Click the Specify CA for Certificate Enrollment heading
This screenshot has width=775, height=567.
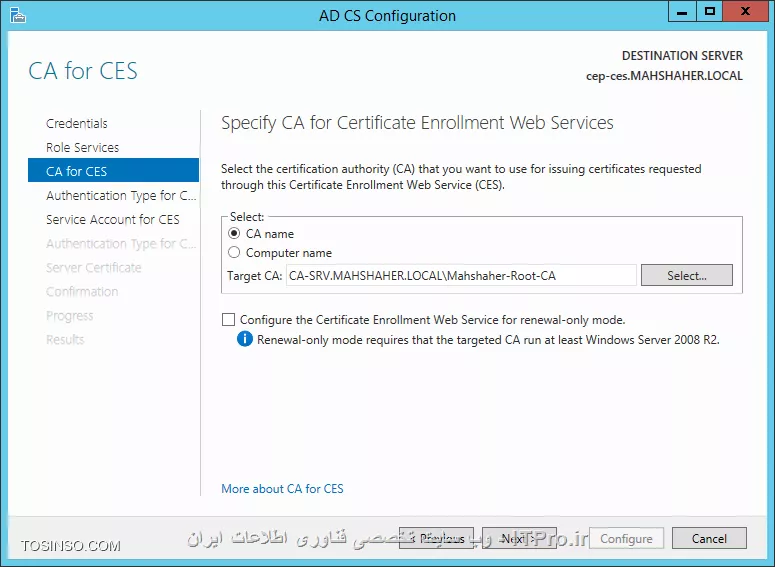(x=417, y=123)
